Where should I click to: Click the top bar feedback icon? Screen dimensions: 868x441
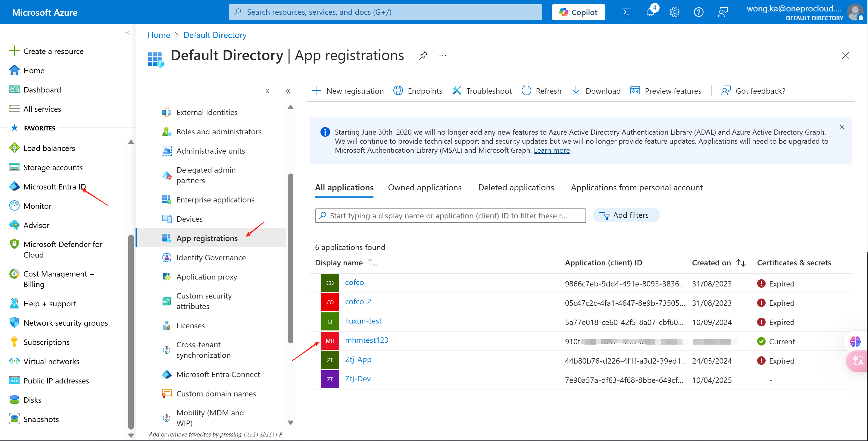pos(723,12)
